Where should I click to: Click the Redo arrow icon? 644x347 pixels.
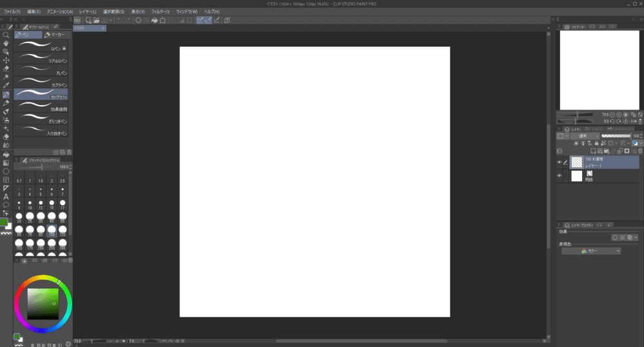(128, 20)
